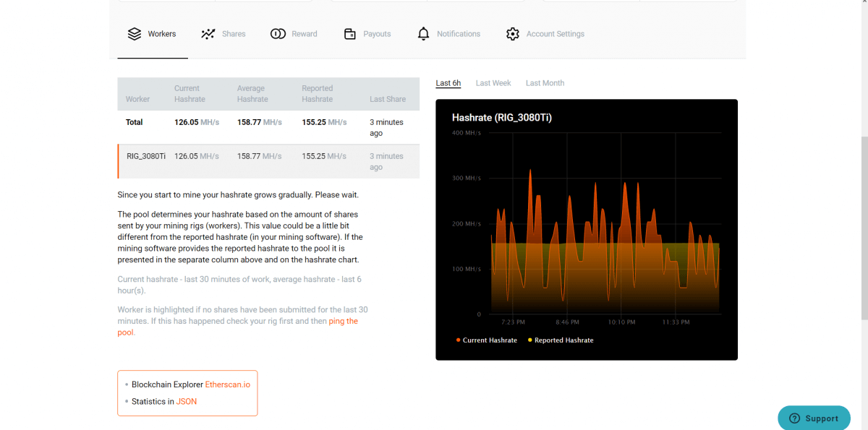This screenshot has width=868, height=430.
Task: Click the page vertical scrollbar
Action: (862, 217)
